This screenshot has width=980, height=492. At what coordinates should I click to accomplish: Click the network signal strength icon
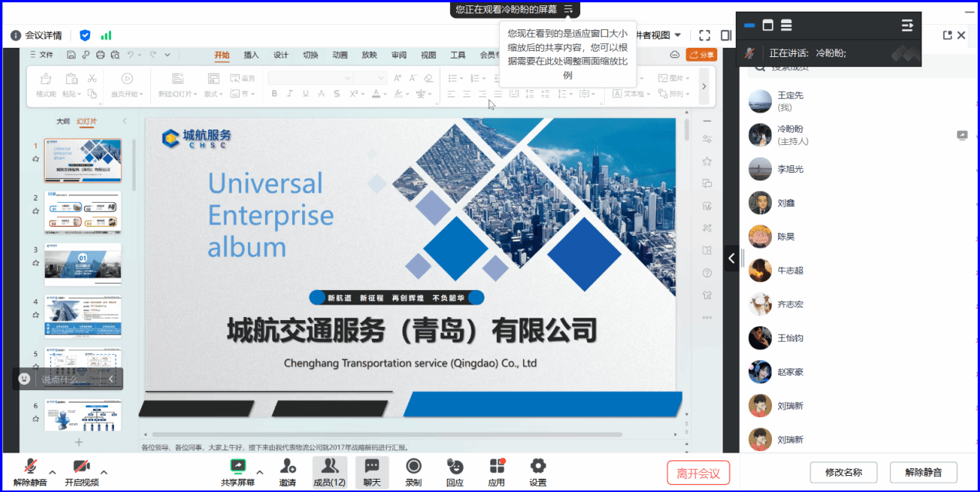coord(106,35)
